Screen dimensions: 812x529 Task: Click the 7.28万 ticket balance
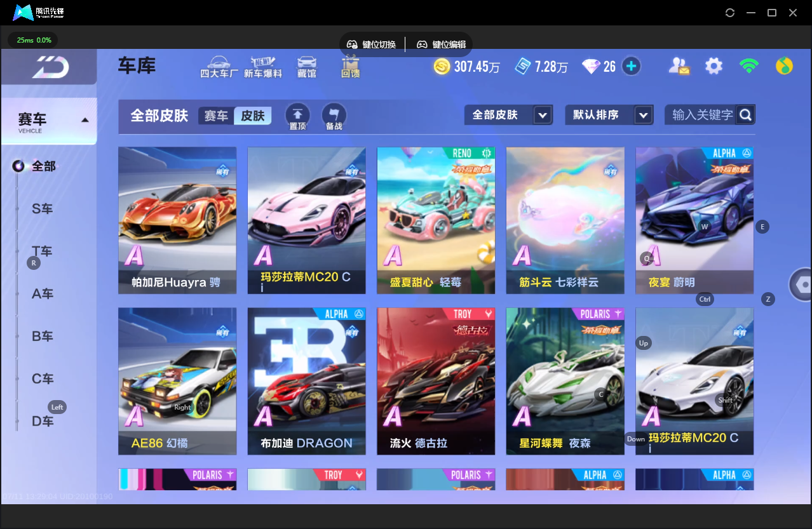coord(551,67)
